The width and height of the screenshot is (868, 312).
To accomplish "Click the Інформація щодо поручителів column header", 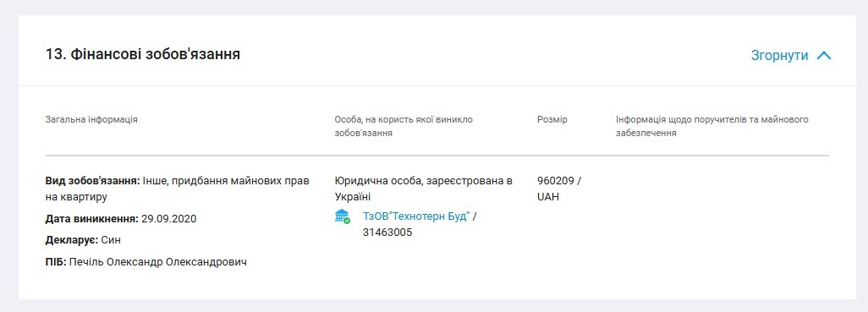I will point(711,126).
